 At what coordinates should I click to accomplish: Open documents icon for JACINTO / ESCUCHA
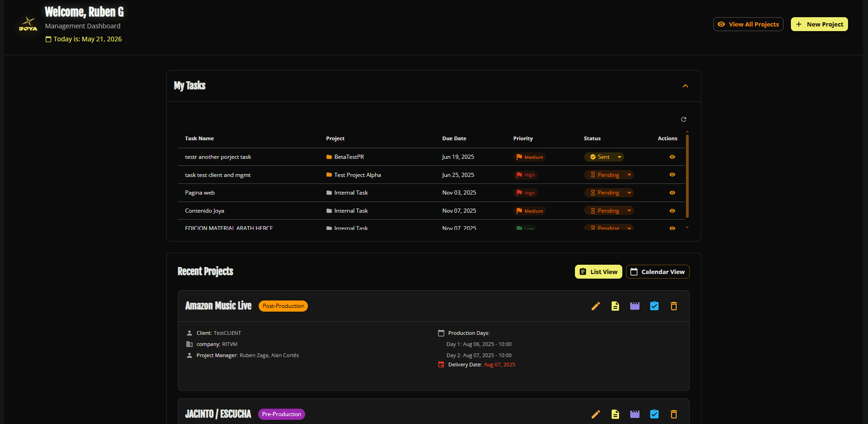pos(615,414)
